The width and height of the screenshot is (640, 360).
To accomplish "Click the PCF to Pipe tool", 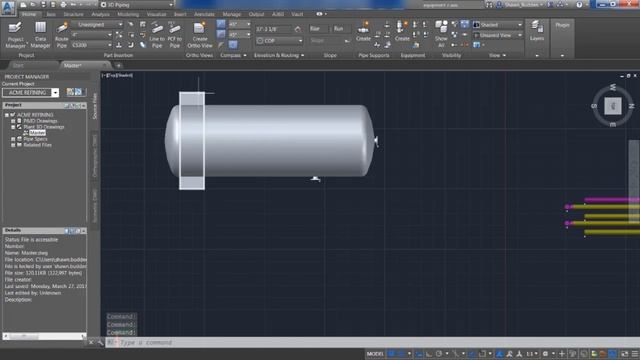I will pos(175,35).
